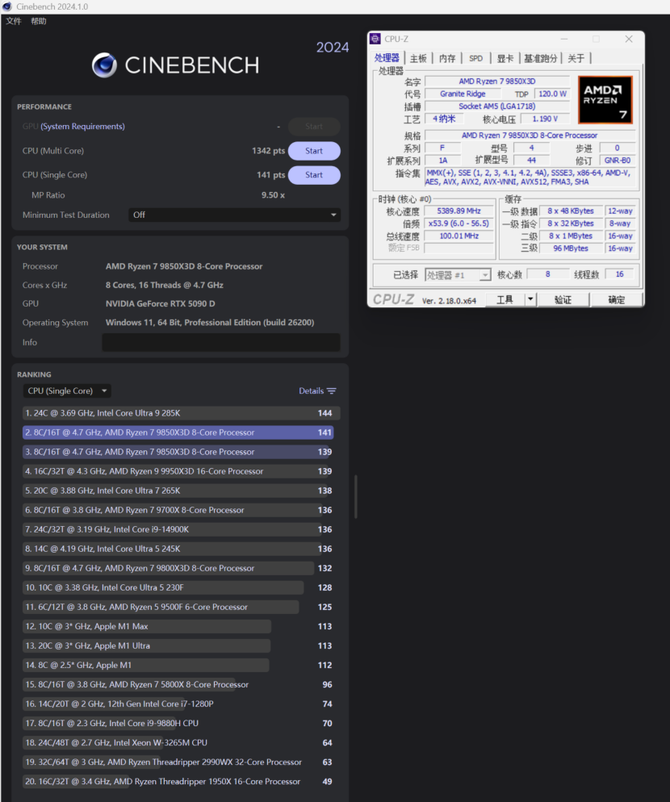The width and height of the screenshot is (670, 802).
Task: Open the 基准跑分 tab in CPU-Z
Action: [x=542, y=59]
